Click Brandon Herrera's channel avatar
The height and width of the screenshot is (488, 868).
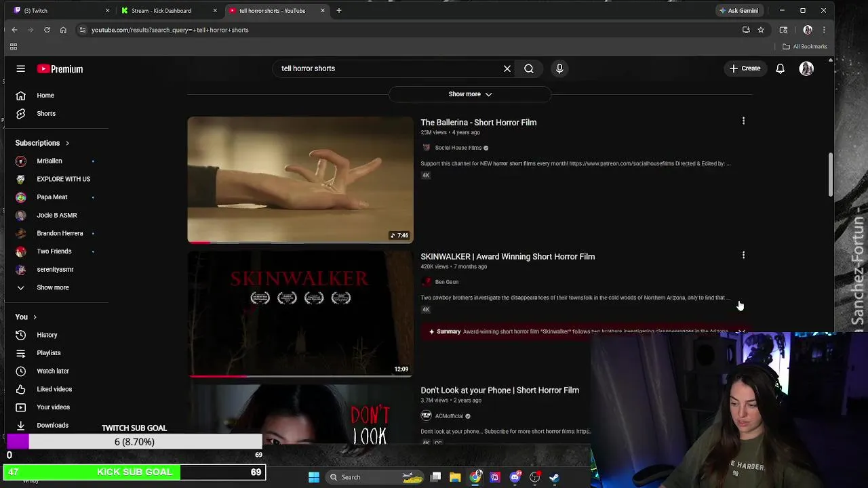21,233
